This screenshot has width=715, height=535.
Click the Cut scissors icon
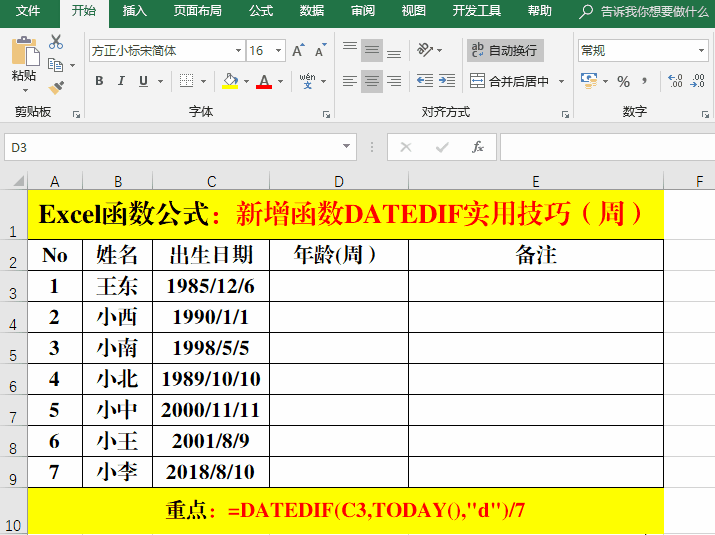[x=56, y=42]
